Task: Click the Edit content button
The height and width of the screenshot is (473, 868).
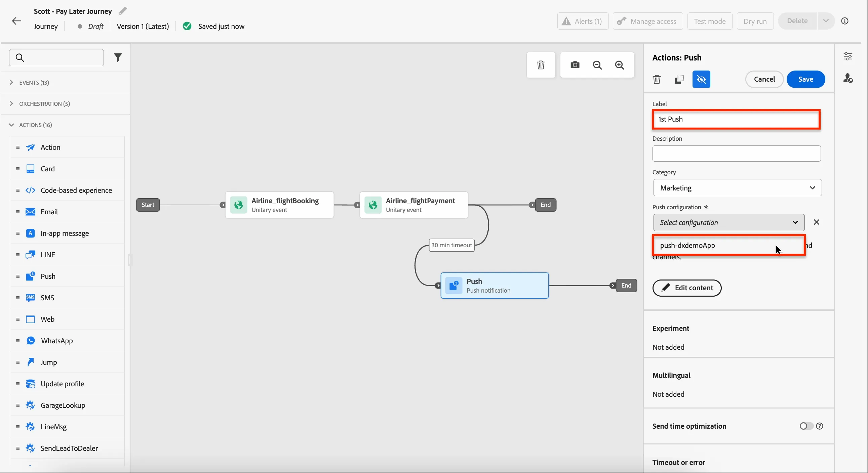Action: tap(687, 288)
